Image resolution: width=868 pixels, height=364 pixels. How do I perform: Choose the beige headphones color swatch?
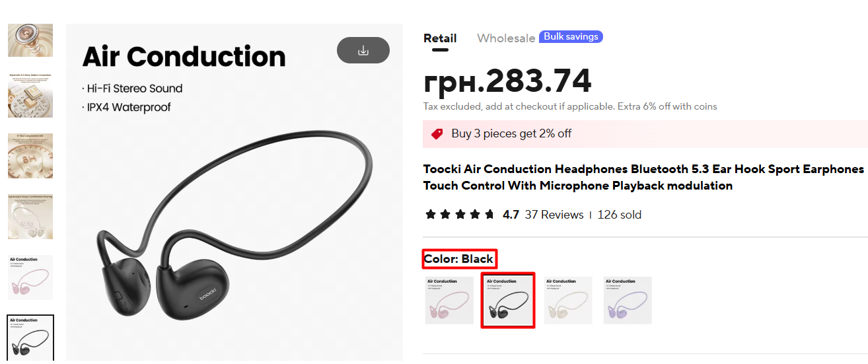[568, 300]
